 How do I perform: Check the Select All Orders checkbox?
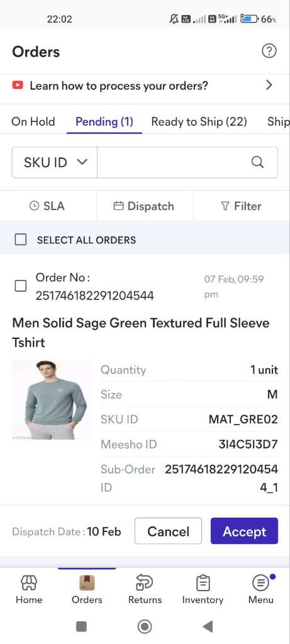[x=21, y=240]
